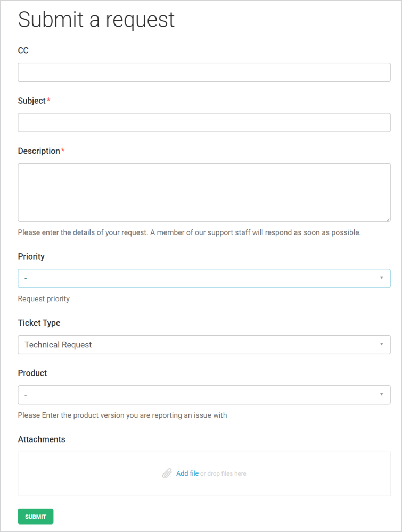
Task: Click the Ticket Type dropdown arrow
Action: pos(382,344)
